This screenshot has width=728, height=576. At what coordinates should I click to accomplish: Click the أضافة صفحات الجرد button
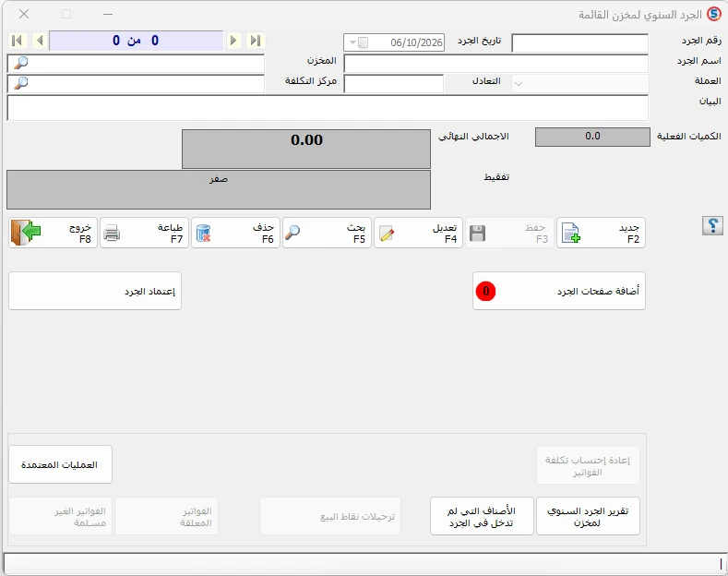point(559,291)
